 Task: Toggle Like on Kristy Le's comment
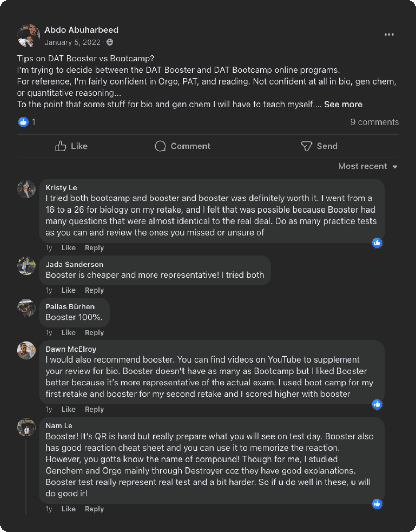click(x=68, y=248)
